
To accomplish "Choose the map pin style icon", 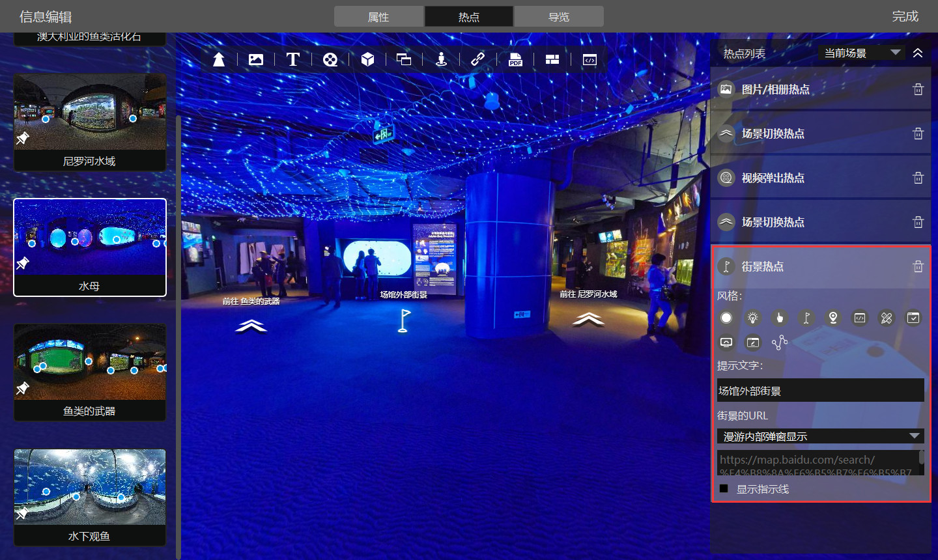I will (832, 318).
